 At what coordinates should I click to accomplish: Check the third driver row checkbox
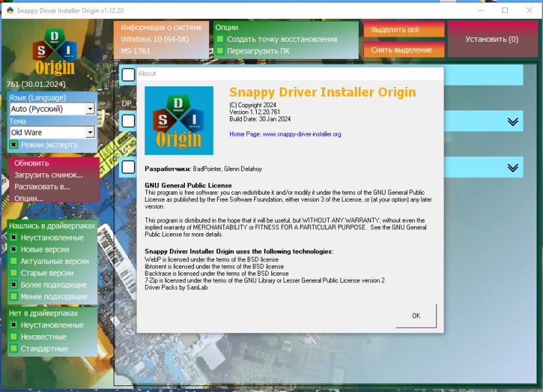129,167
